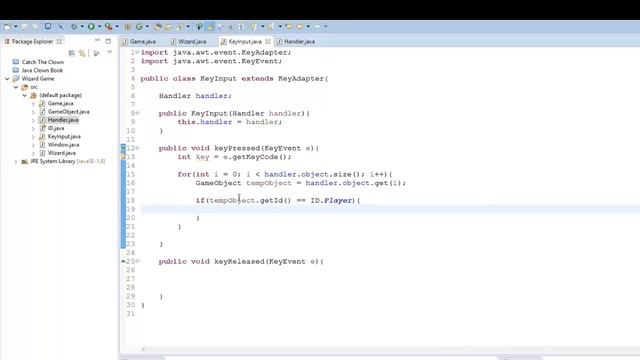Image resolution: width=640 pixels, height=360 pixels.
Task: Click 'tempObject' in the if statement
Action: click(232, 200)
